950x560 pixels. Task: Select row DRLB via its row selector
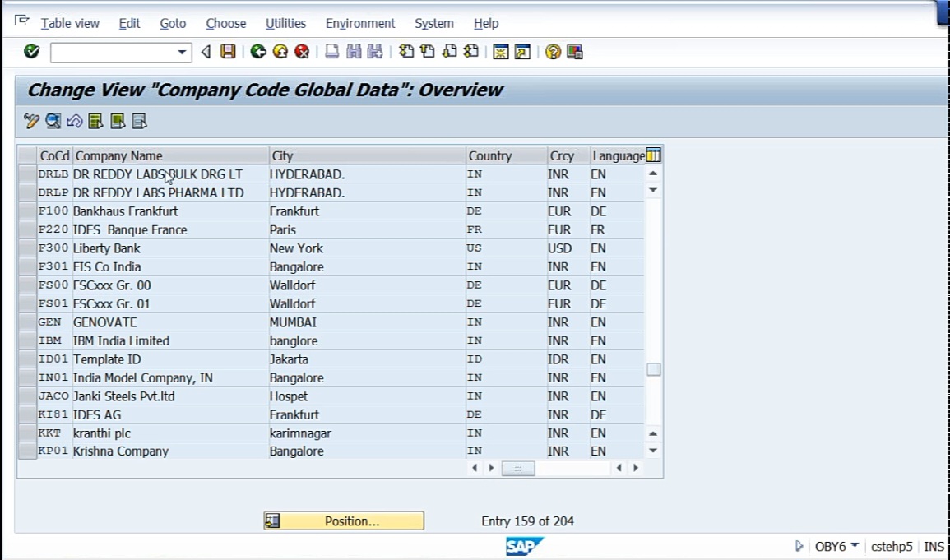click(27, 174)
